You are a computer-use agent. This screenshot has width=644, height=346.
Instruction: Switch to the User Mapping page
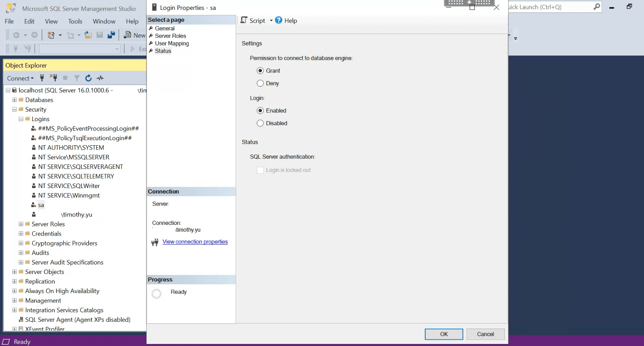pyautogui.click(x=172, y=44)
